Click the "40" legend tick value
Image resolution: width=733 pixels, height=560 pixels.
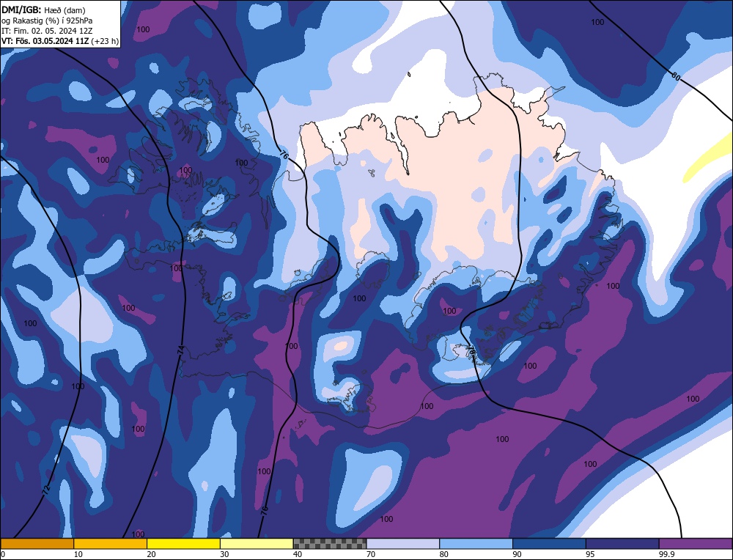pos(298,554)
